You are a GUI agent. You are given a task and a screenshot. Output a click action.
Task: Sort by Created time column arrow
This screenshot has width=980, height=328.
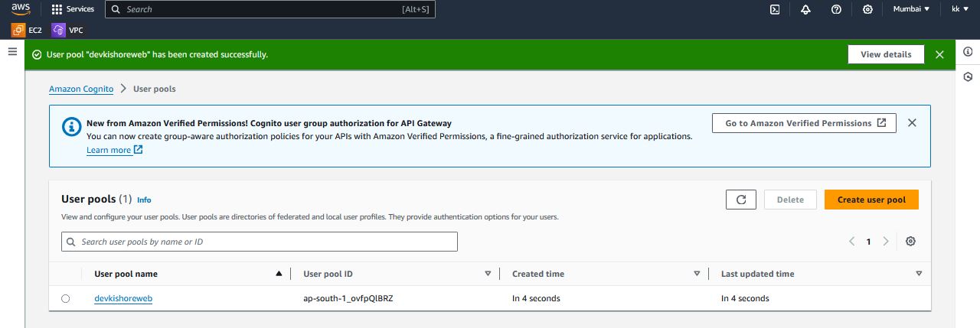pos(697,274)
